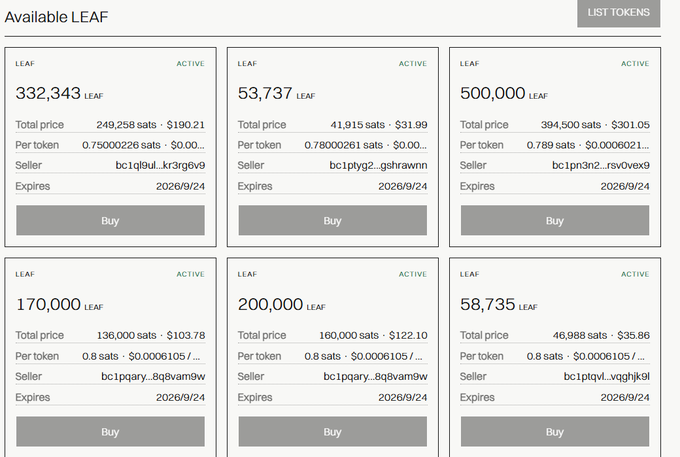Screen dimensions: 680x457
Task: Click seller address bc1pn3n2...rsv0vex9
Action: point(601,165)
